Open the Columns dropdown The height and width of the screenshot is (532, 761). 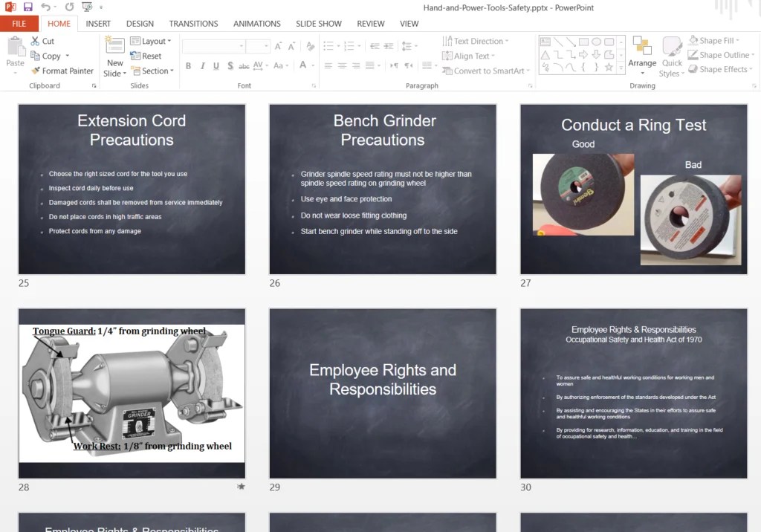click(x=430, y=65)
